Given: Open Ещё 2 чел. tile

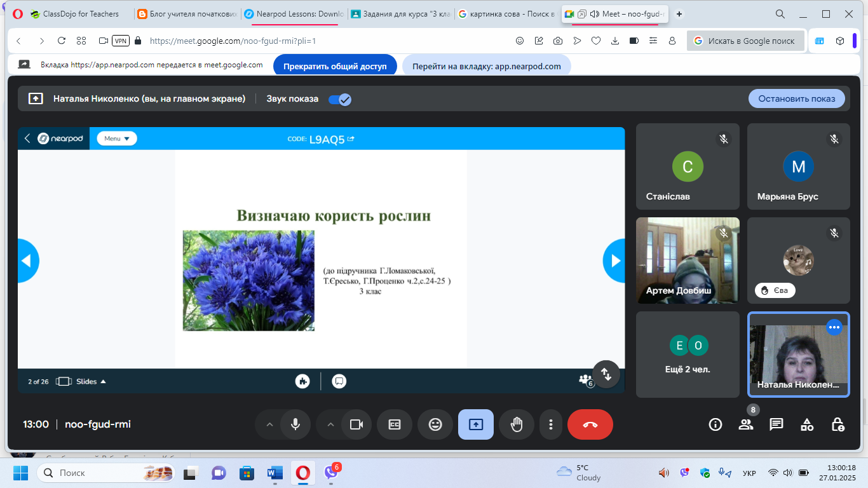Looking at the screenshot, I should point(688,355).
